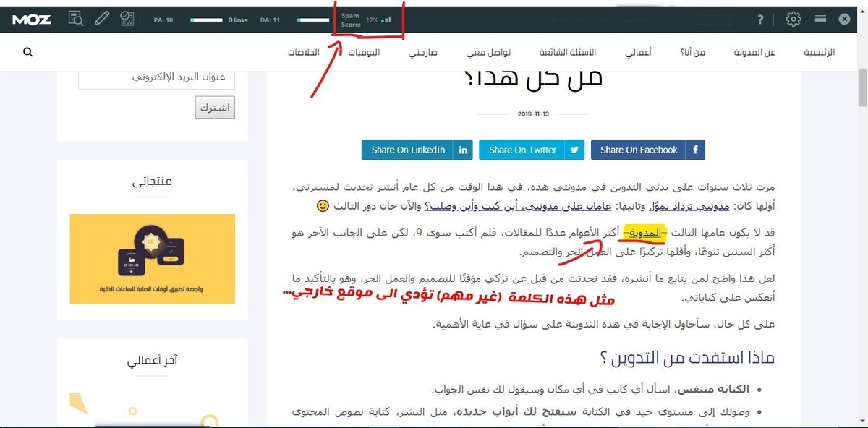Image resolution: width=868 pixels, height=428 pixels.
Task: Click the منتجاتي sidebar heading
Action: click(153, 181)
